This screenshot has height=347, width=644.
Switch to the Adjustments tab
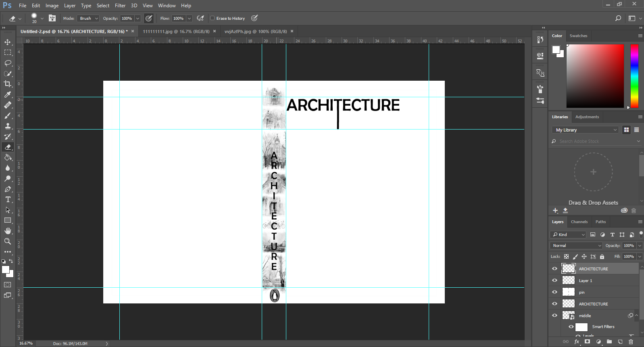pyautogui.click(x=587, y=117)
